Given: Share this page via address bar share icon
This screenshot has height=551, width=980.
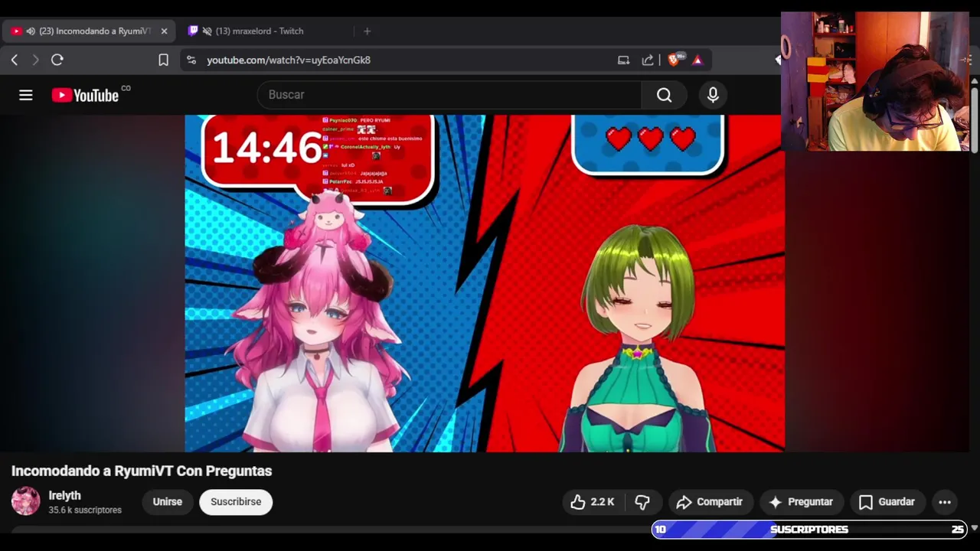Looking at the screenshot, I should tap(648, 60).
